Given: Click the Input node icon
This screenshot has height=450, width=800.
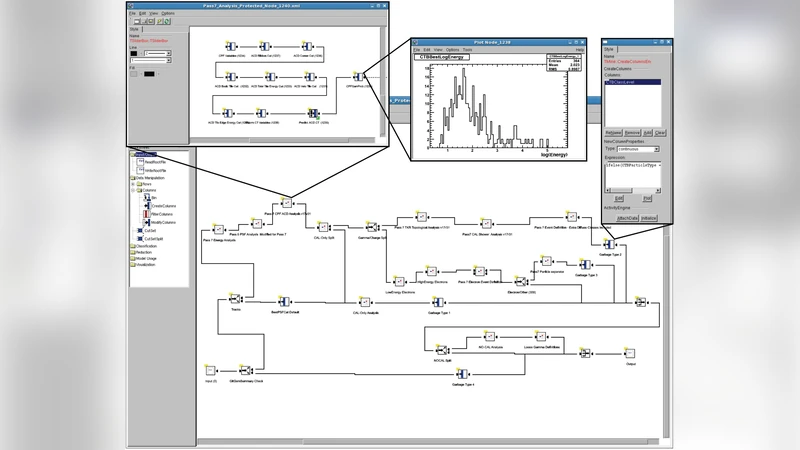Looking at the screenshot, I should 210,371.
